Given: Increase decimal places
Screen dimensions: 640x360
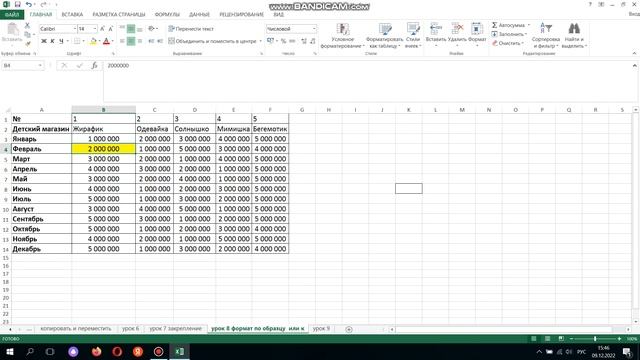Looking at the screenshot, I should click(304, 41).
